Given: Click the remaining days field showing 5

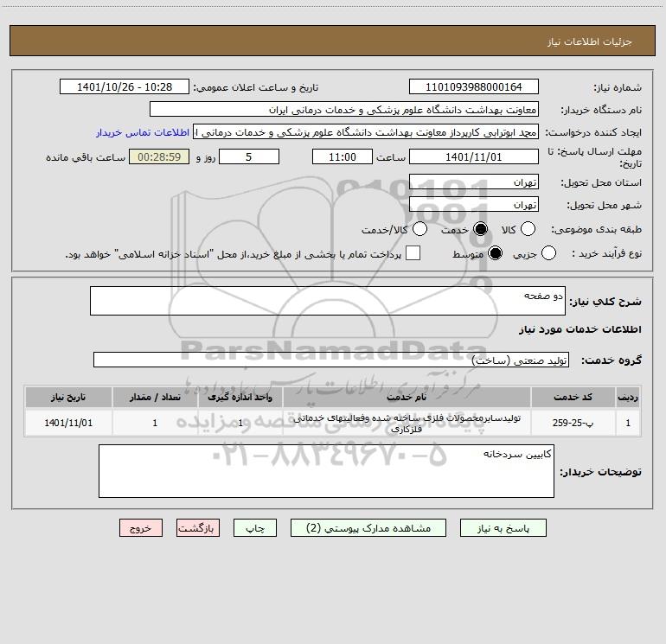Looking at the screenshot, I should point(249,156).
